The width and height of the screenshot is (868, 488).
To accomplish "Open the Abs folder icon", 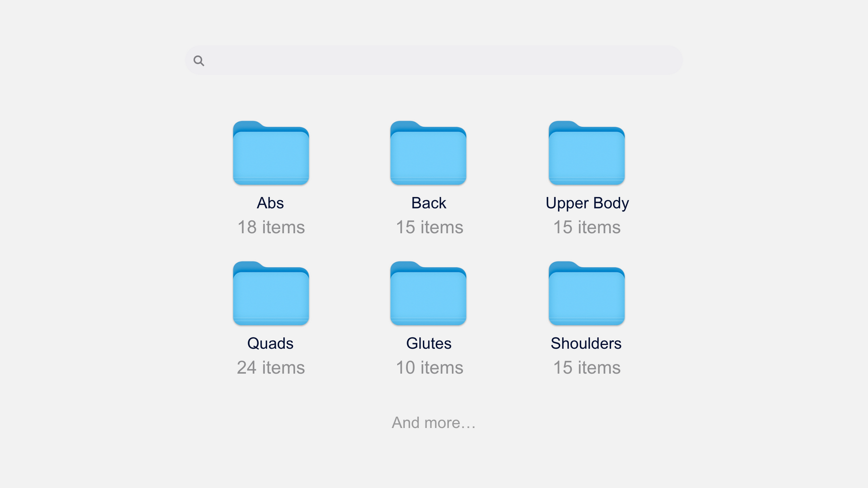I will 271,153.
